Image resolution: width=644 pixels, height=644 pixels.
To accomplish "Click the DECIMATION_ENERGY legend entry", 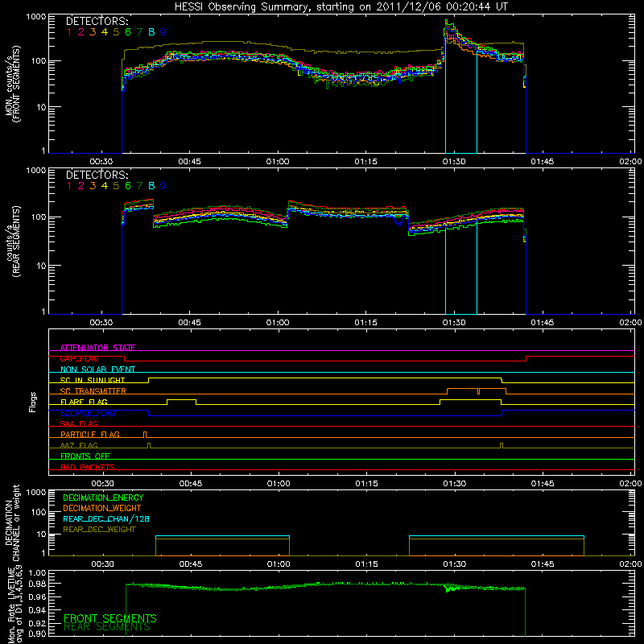I will pyautogui.click(x=103, y=497).
